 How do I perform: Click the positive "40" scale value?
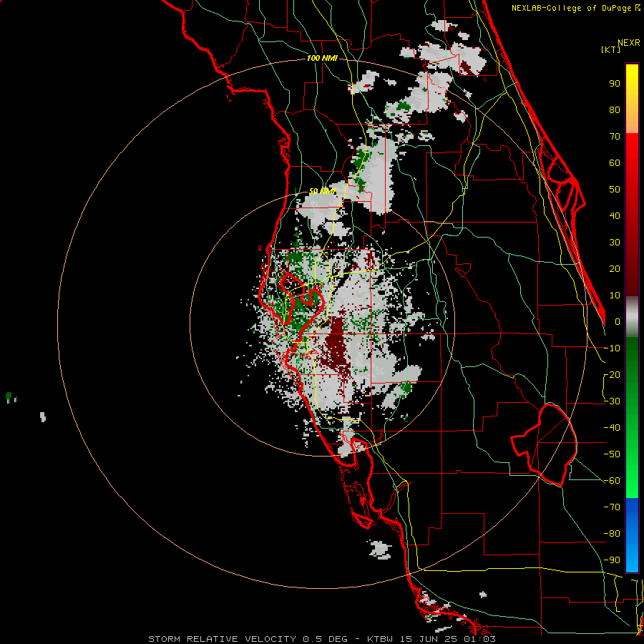point(615,215)
